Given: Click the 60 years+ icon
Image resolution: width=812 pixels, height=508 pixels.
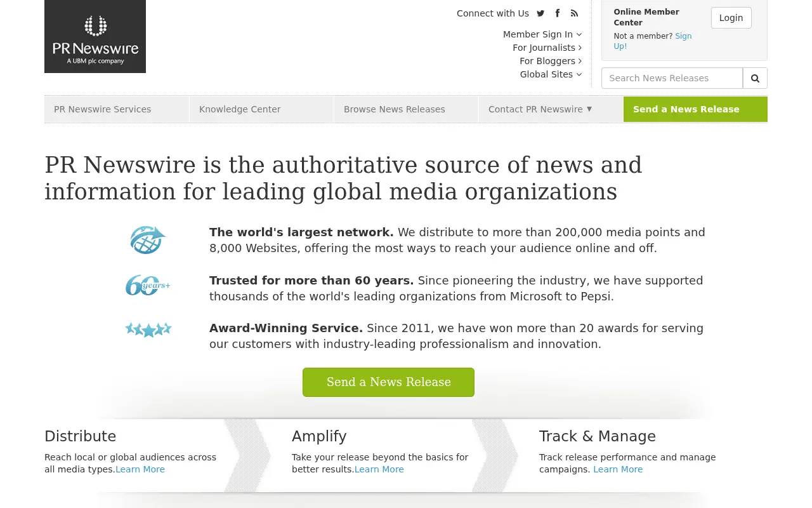Looking at the screenshot, I should pyautogui.click(x=148, y=285).
